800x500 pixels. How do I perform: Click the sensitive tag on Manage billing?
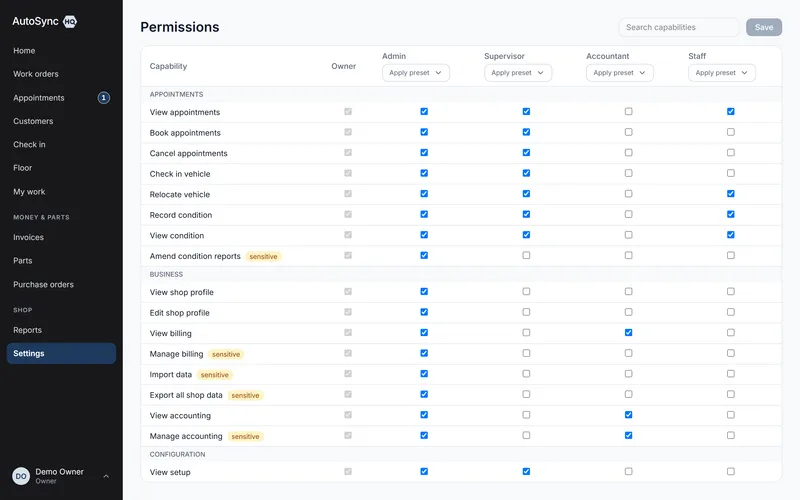(226, 354)
